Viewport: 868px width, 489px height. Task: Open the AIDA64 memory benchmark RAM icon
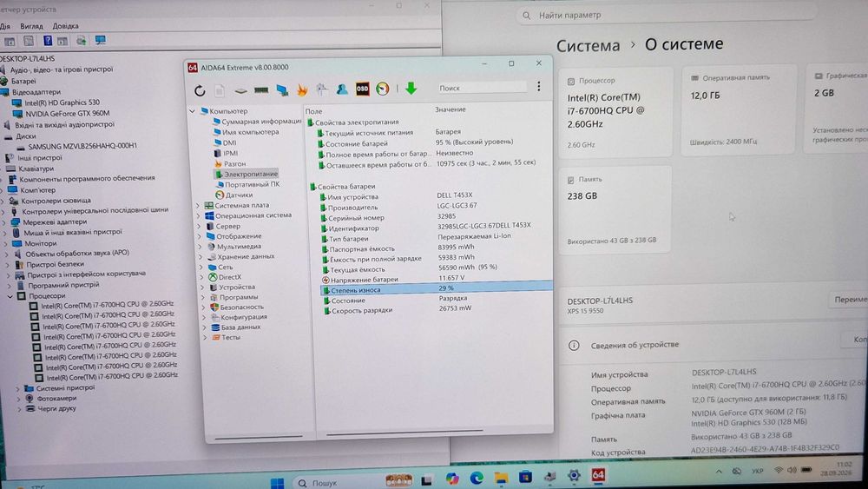coord(261,90)
